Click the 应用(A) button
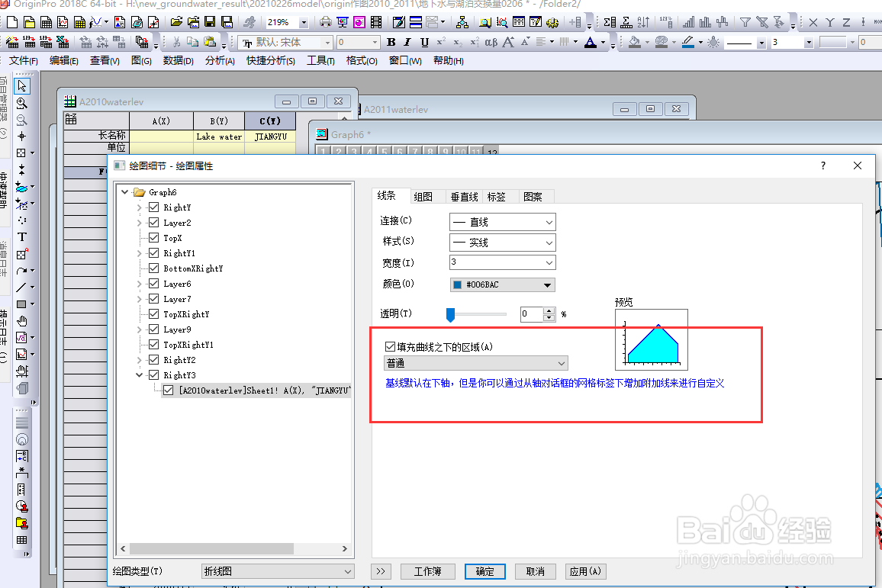 pos(585,572)
